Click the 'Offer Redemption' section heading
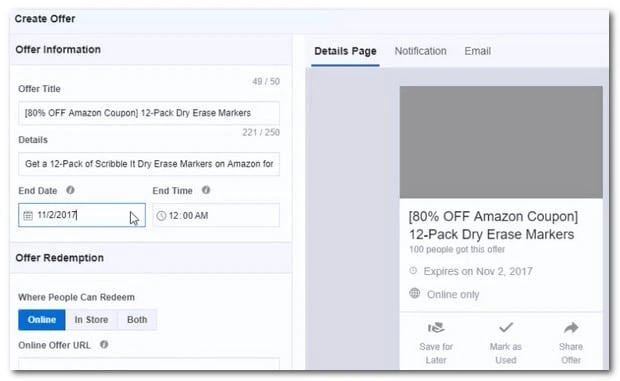The height and width of the screenshot is (381, 620). 60,258
